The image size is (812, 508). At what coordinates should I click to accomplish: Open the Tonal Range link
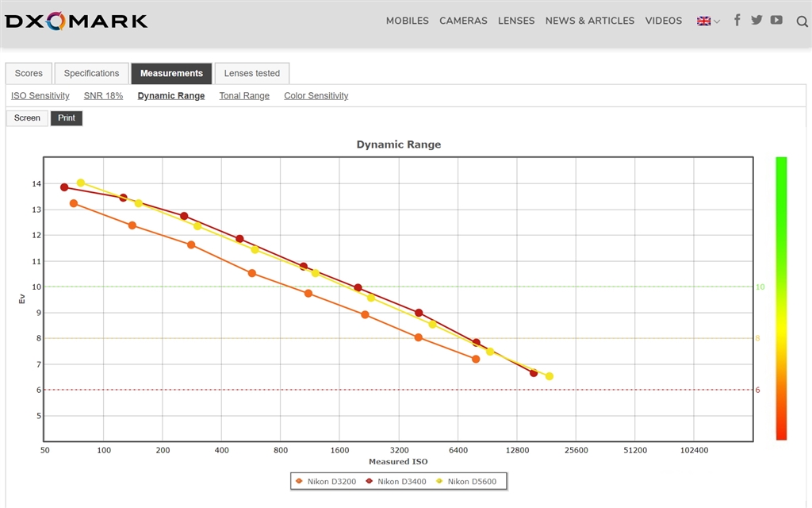pos(244,96)
